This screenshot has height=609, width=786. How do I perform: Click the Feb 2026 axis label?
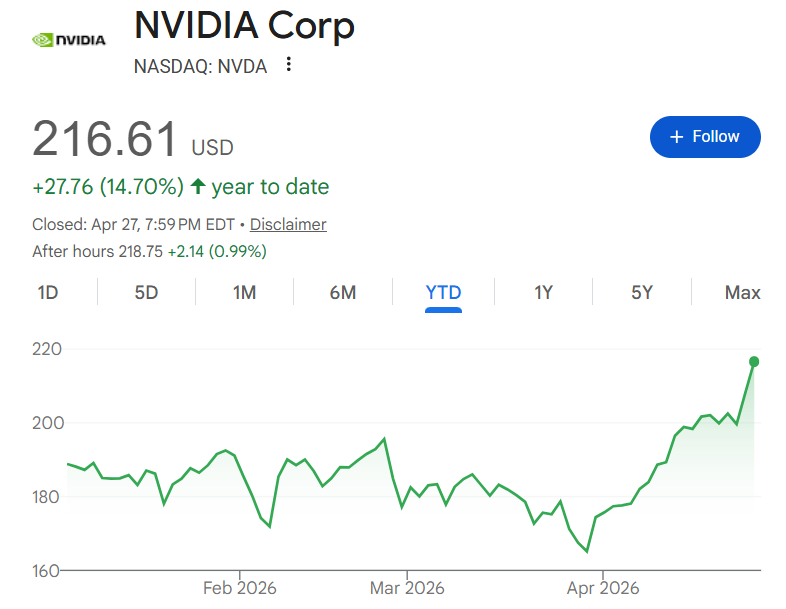coord(239,588)
